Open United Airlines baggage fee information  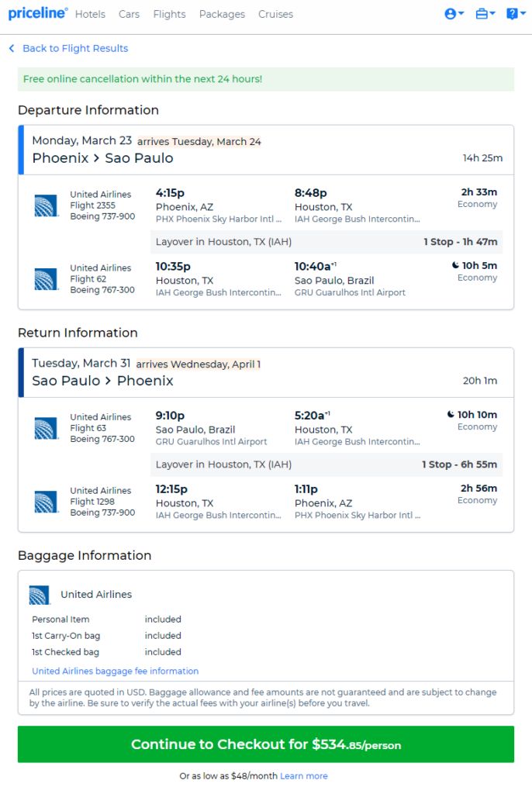tap(115, 671)
